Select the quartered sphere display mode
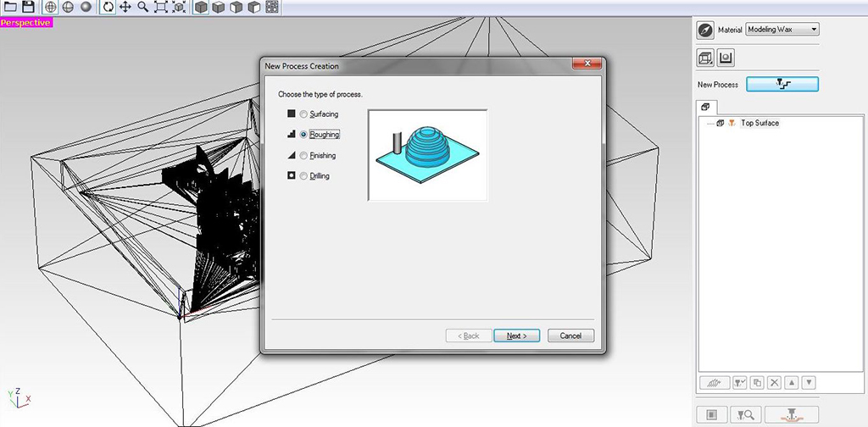 pyautogui.click(x=68, y=7)
